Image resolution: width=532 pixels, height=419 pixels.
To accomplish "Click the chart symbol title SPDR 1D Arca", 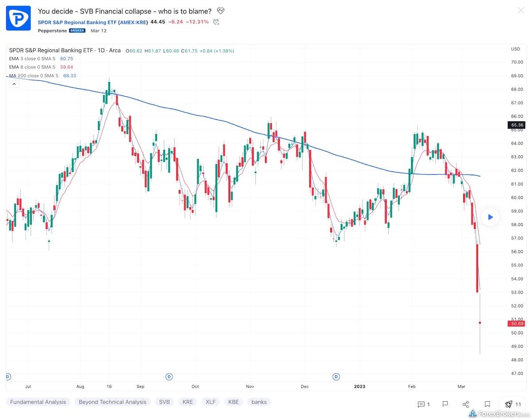I will (x=65, y=51).
